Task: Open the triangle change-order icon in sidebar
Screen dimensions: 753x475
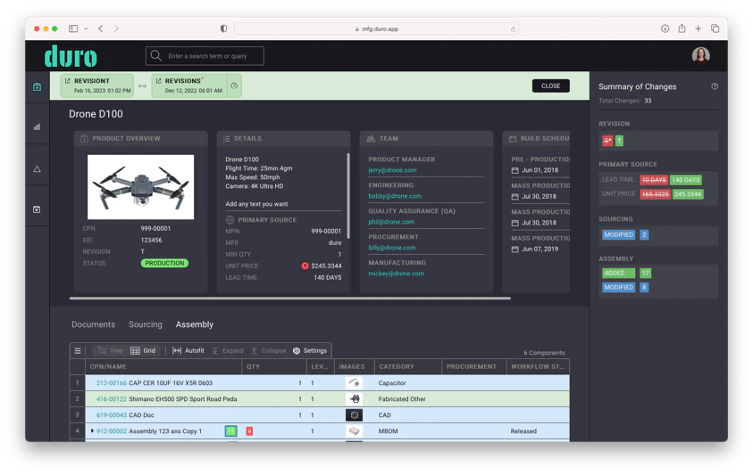Action: point(37,169)
